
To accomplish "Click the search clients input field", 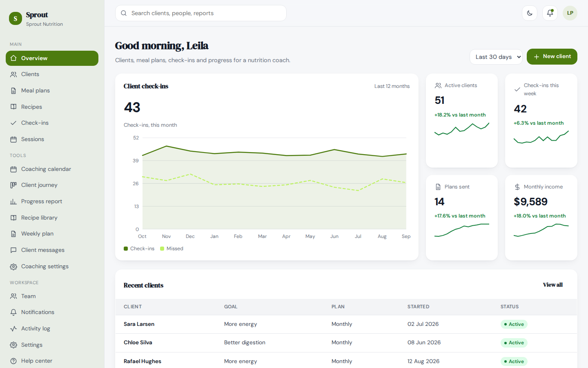I will pyautogui.click(x=201, y=13).
